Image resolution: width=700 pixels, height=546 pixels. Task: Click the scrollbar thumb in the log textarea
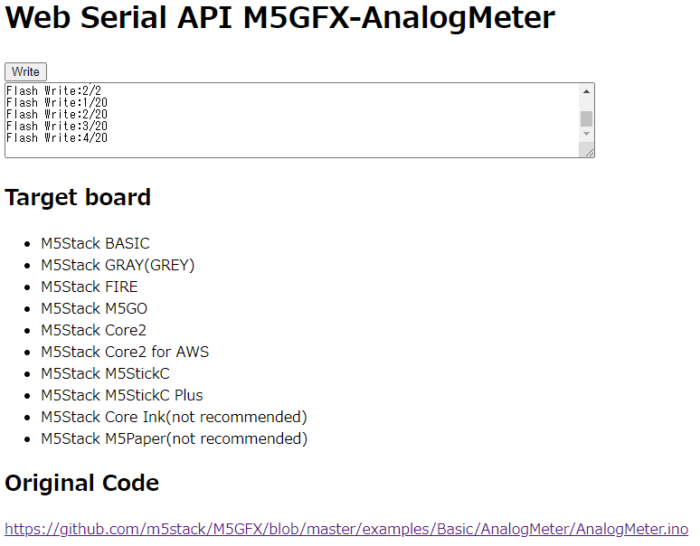(x=587, y=119)
